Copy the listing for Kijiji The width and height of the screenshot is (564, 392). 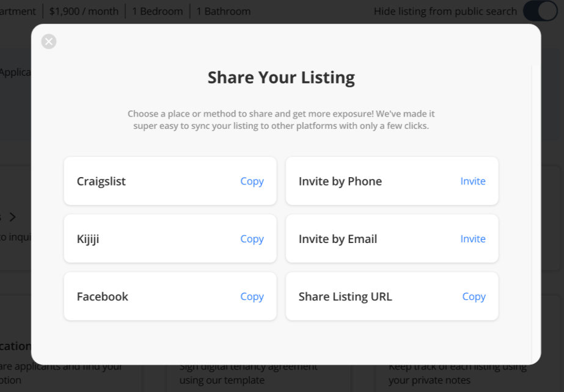(252, 239)
